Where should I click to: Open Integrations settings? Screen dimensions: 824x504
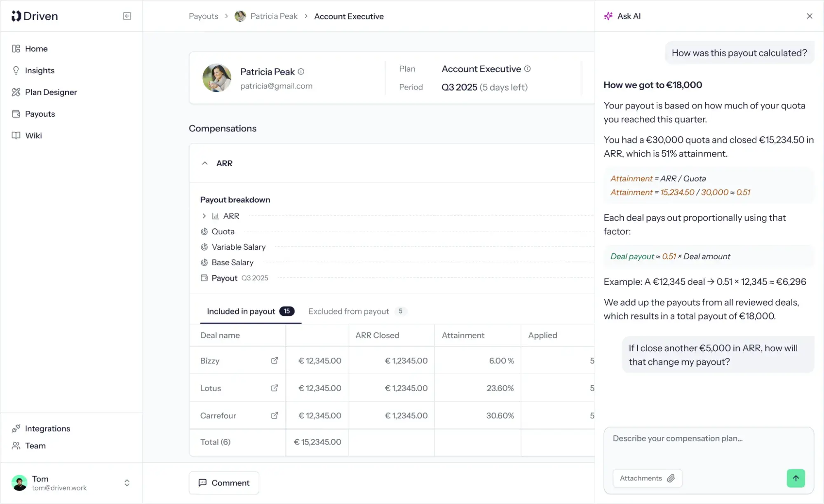tap(47, 429)
